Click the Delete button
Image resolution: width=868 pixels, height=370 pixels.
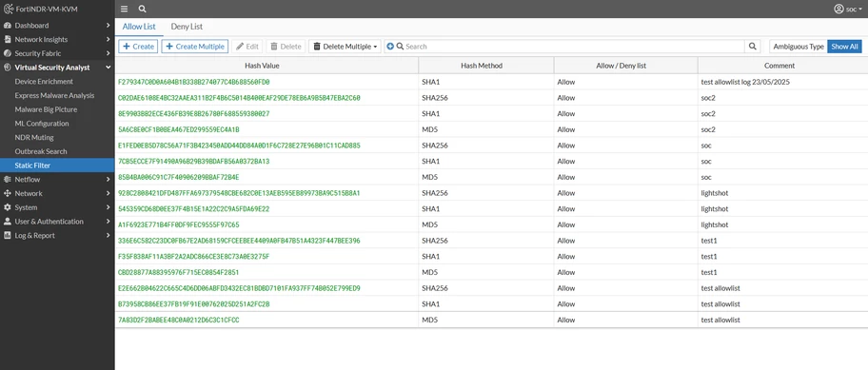286,47
